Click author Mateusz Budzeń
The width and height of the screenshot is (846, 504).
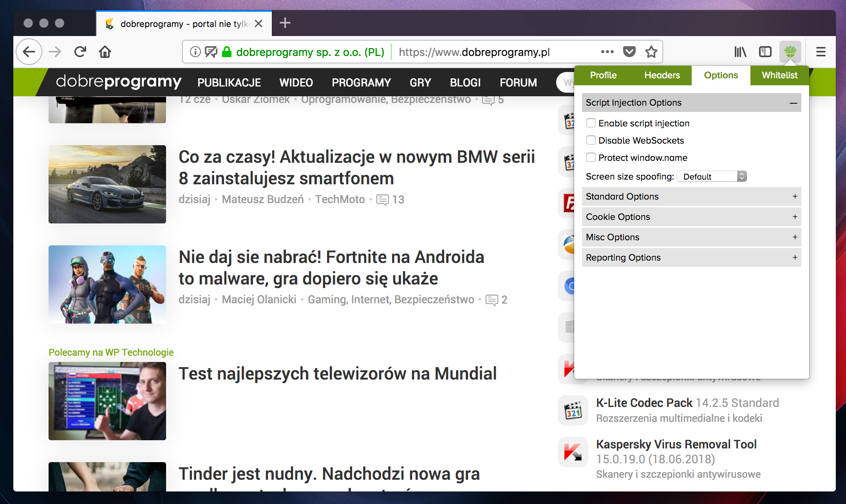tap(263, 200)
